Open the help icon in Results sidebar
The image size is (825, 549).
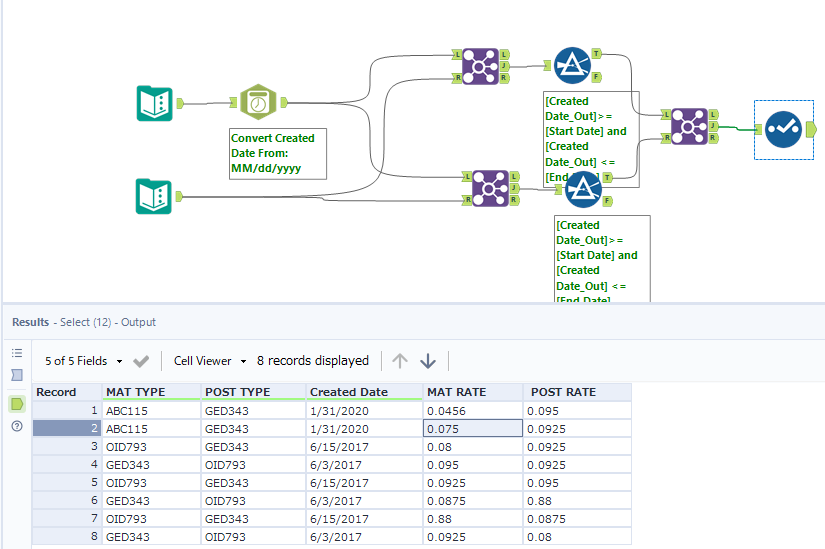[x=17, y=426]
